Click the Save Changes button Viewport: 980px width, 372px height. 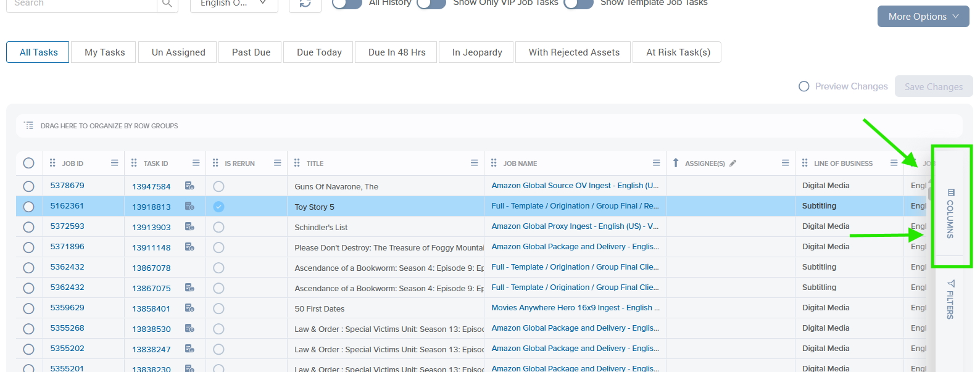(934, 86)
